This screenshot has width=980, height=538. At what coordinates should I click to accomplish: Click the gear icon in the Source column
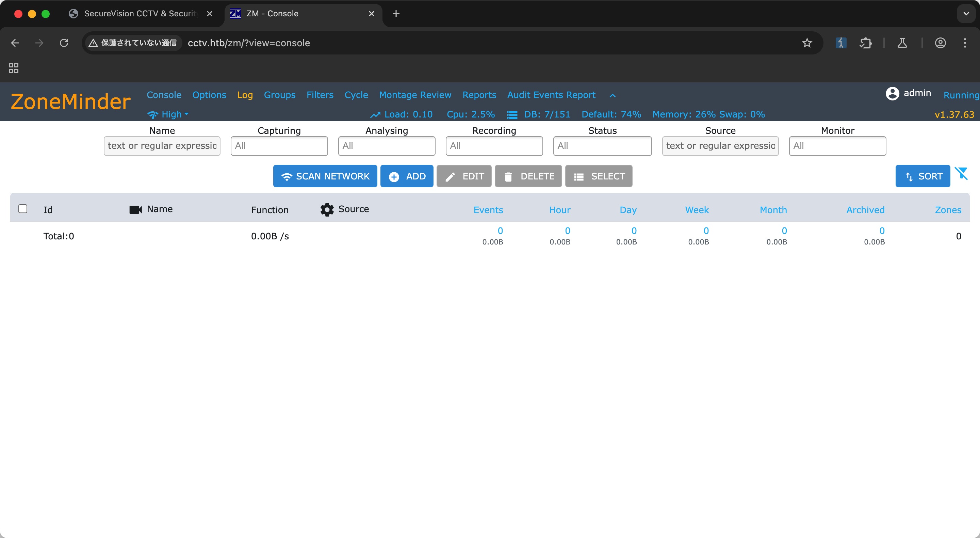(x=327, y=209)
